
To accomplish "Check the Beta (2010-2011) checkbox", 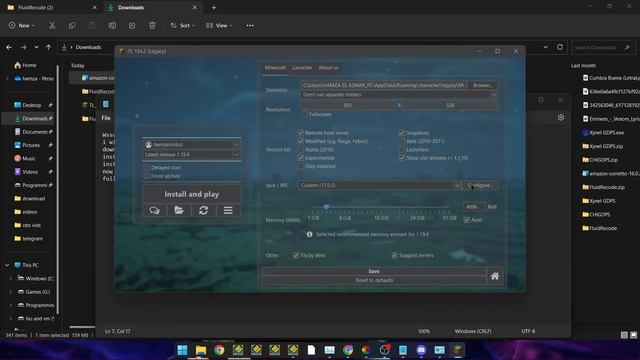I will click(x=402, y=141).
